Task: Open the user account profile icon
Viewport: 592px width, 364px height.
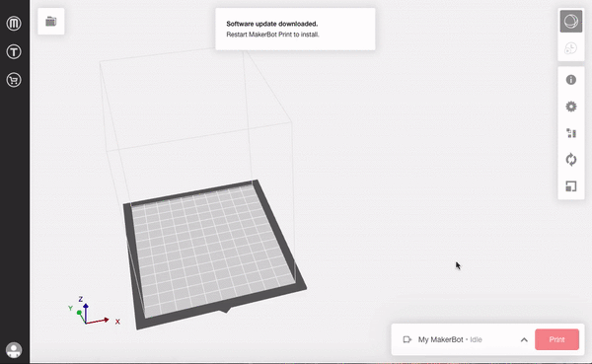Action: tap(14, 350)
